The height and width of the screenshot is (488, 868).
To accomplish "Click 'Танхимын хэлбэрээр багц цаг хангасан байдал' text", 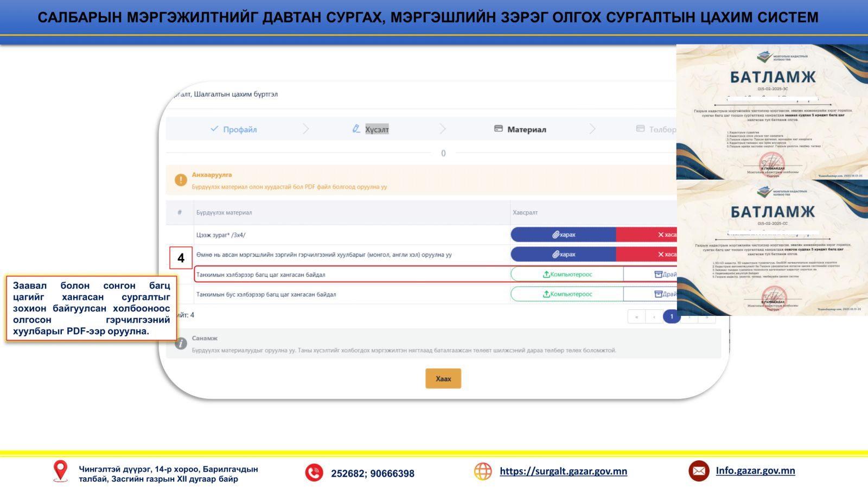I will 260,275.
